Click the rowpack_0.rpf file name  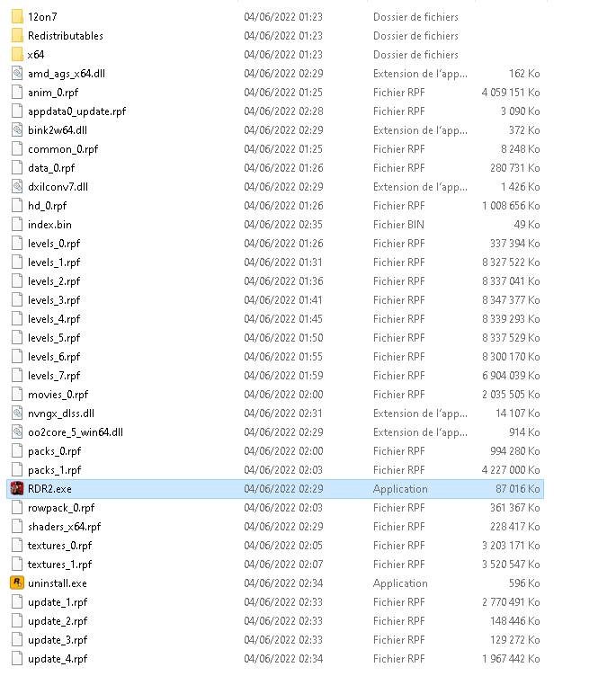61,508
